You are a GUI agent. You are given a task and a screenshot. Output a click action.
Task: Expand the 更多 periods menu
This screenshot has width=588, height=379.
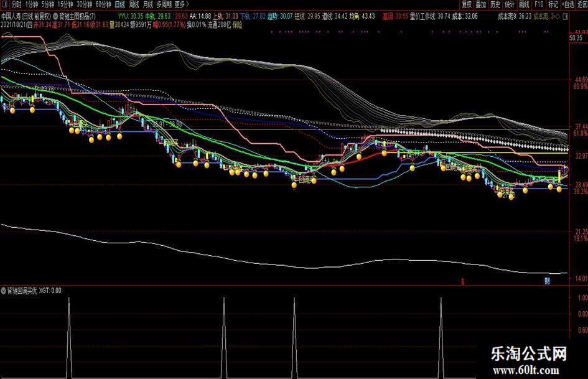coord(182,4)
